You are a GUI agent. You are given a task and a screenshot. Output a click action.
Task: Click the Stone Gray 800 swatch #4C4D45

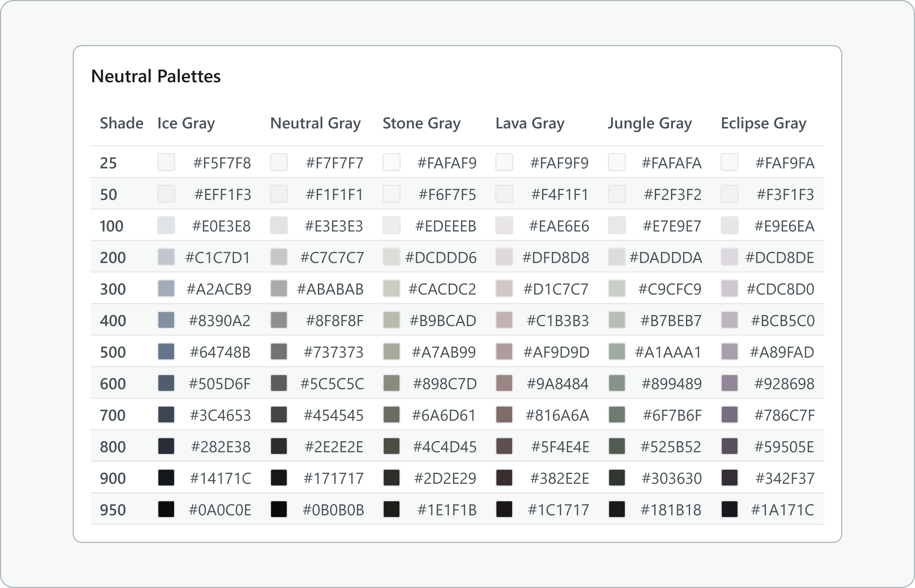391,446
